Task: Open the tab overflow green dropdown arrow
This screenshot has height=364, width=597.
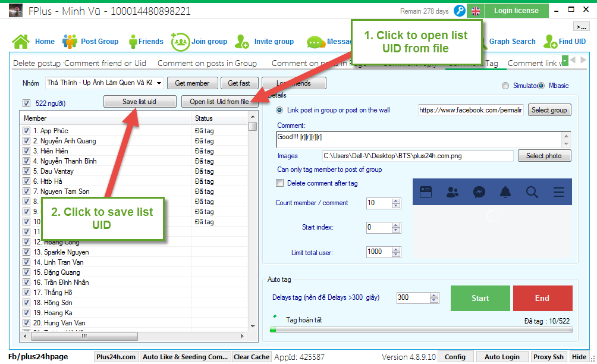Action: tap(565, 61)
